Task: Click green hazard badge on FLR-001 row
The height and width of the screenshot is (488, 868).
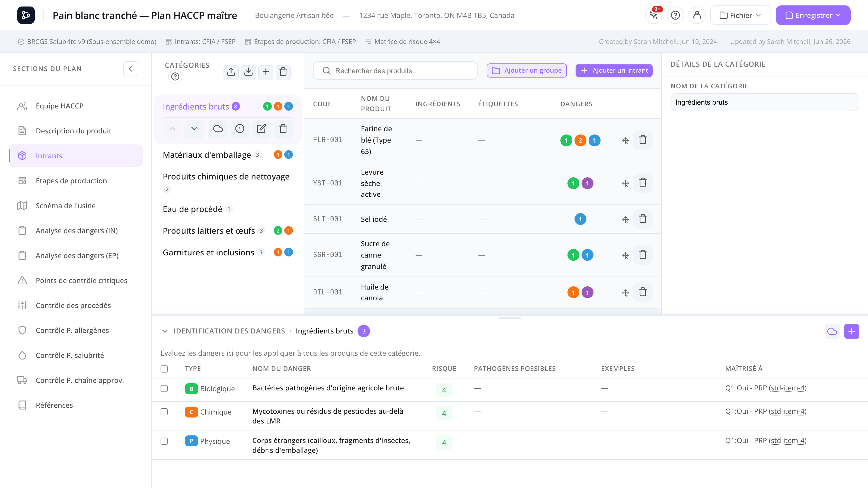Action: click(x=566, y=140)
